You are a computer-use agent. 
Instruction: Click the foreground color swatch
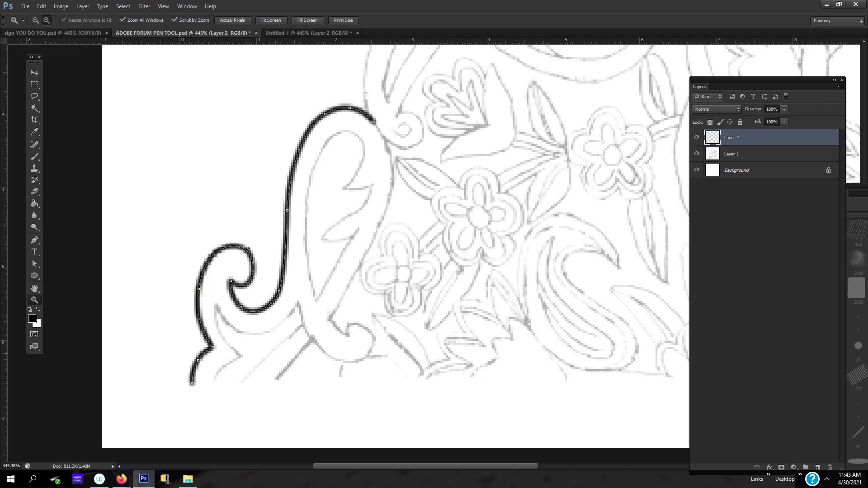(32, 319)
